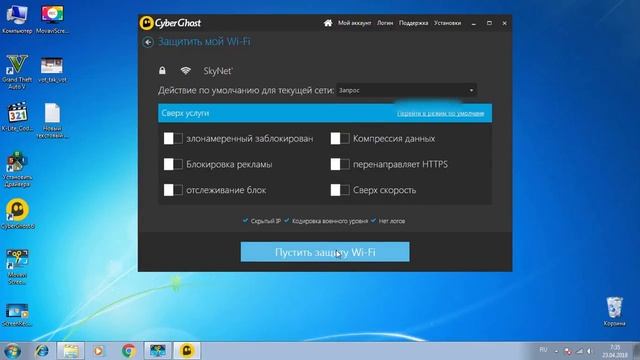This screenshot has width=640, height=360.
Task: Minimize the CyberGhost window
Action: (473, 23)
